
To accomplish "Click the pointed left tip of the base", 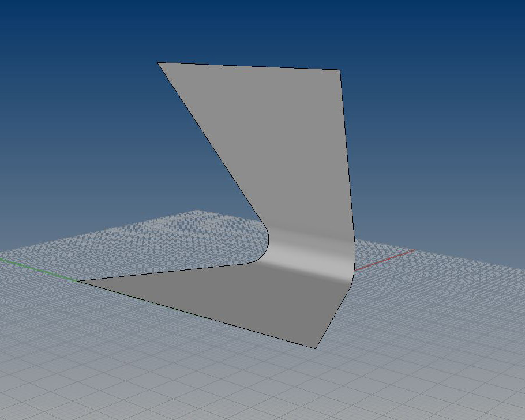I will pos(79,281).
